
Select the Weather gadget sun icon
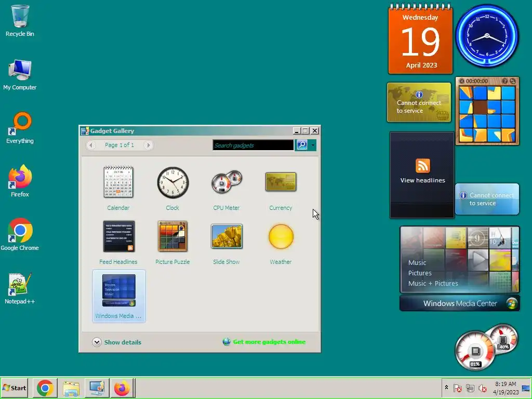(281, 236)
